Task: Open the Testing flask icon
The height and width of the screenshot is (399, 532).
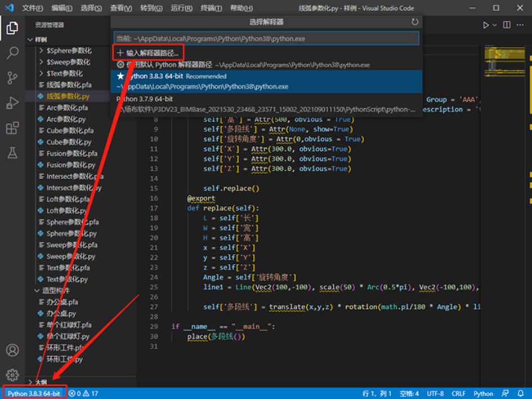Action: [x=12, y=153]
